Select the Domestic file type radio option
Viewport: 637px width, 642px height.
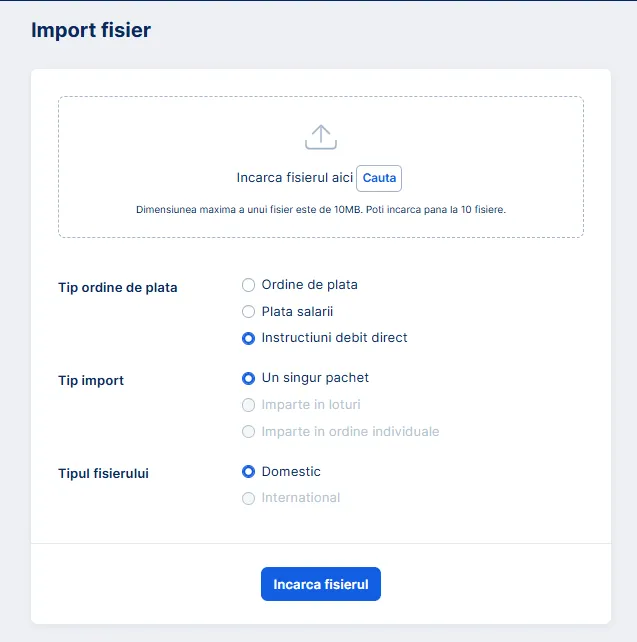(249, 472)
